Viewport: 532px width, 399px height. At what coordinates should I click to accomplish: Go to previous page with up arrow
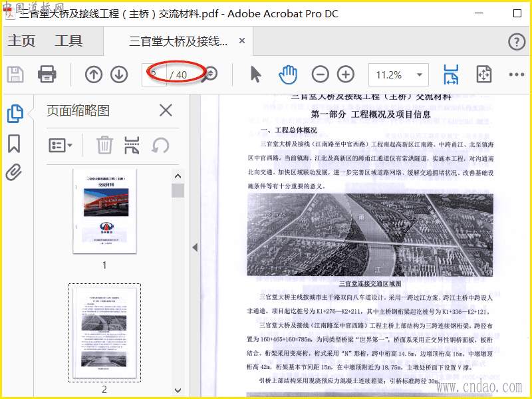[x=94, y=74]
